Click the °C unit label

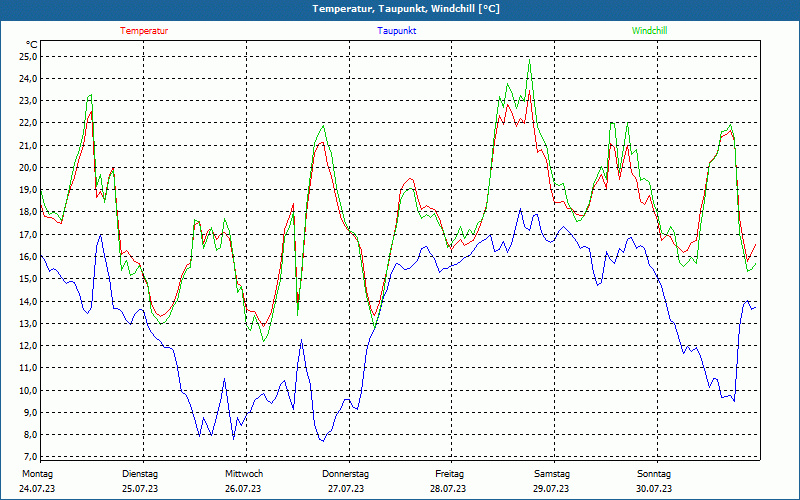click(32, 45)
